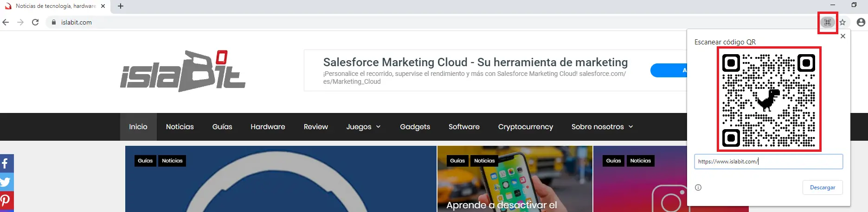Click the info icon in the QR popup
Viewport: 868px width, 212px height.
click(x=698, y=187)
